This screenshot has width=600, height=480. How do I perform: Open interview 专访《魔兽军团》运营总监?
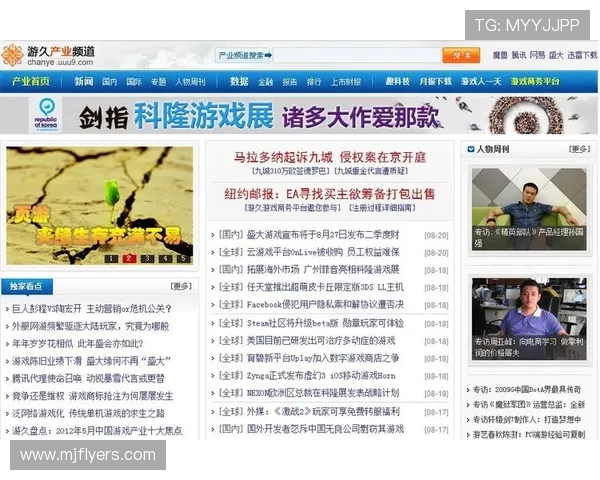tap(529, 405)
